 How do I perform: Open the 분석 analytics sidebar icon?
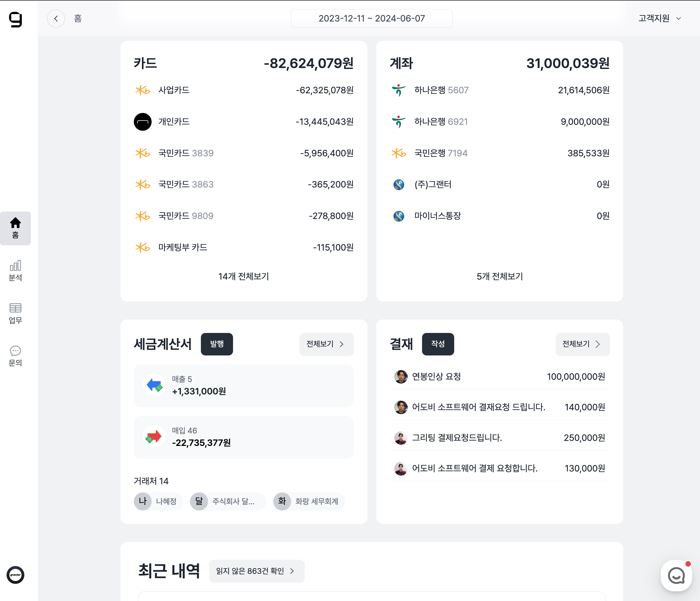[15, 271]
